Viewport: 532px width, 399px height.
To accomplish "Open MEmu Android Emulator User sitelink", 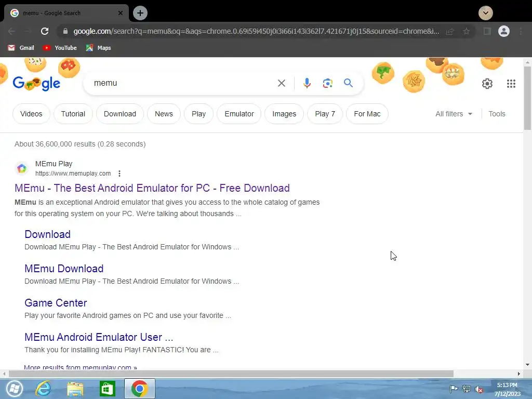I will point(99,337).
